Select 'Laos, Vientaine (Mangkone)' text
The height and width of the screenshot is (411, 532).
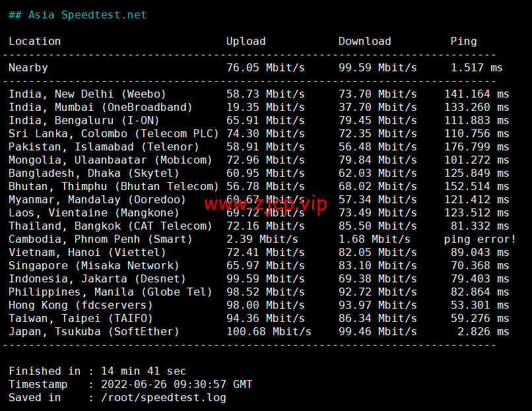click(x=94, y=213)
